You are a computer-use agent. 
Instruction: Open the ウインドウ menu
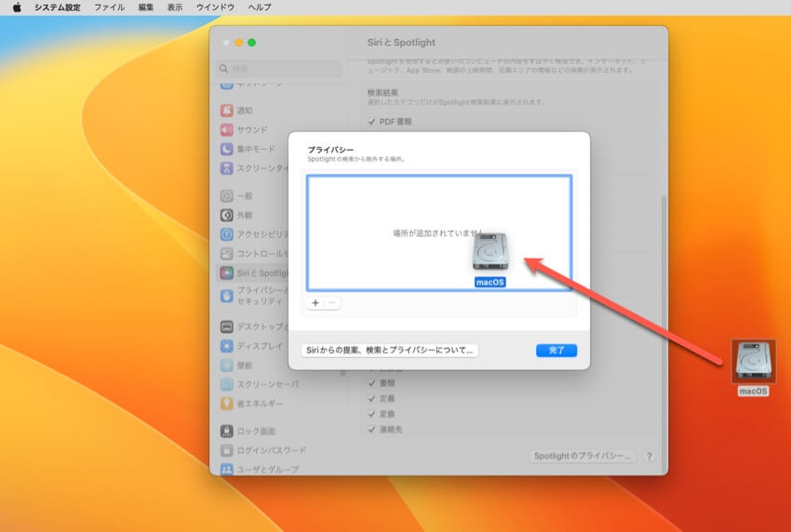point(215,7)
